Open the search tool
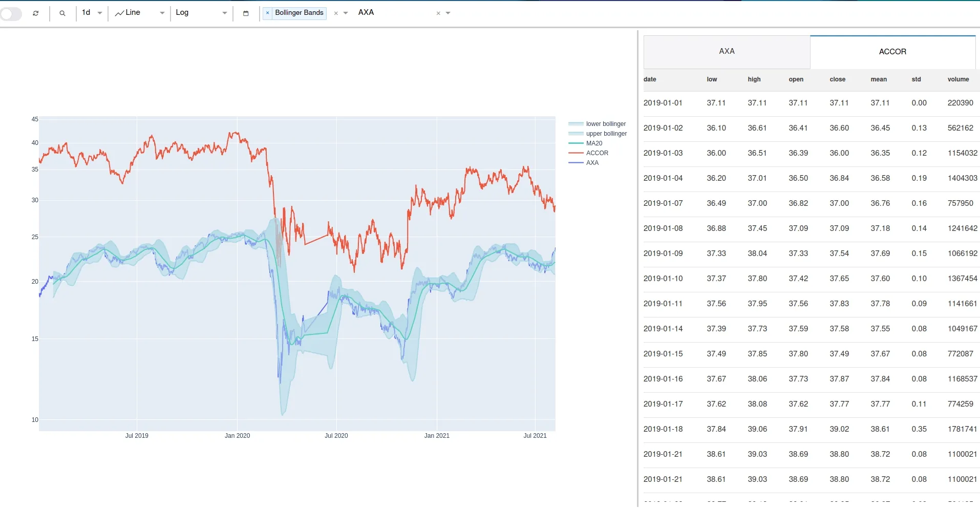The width and height of the screenshot is (980, 509). pos(62,13)
